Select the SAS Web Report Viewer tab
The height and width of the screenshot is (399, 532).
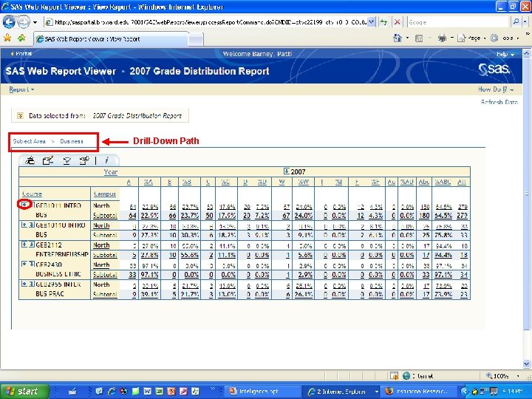pos(112,39)
